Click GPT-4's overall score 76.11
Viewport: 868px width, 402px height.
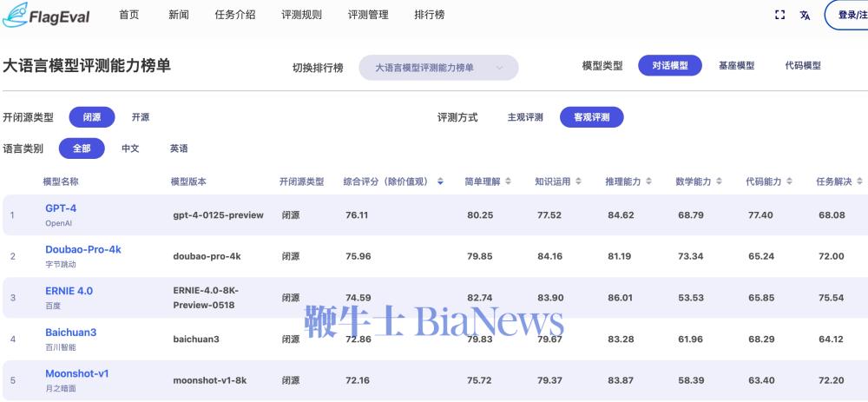(x=357, y=215)
